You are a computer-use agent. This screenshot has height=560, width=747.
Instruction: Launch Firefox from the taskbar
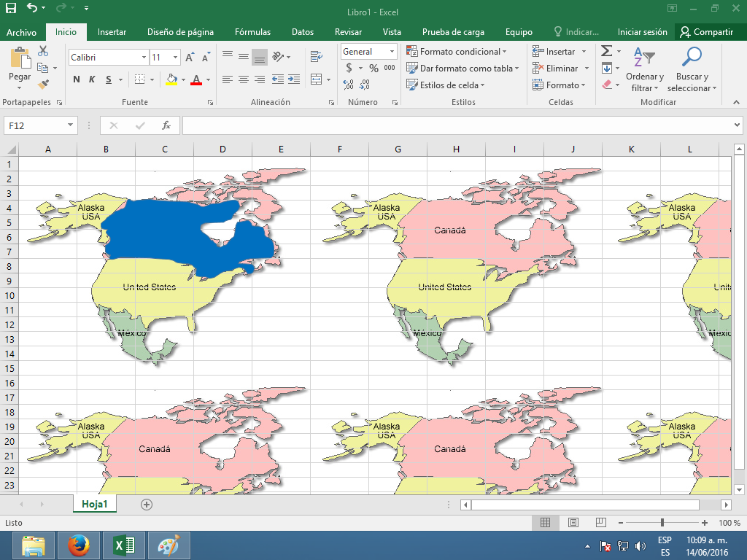pos(79,545)
